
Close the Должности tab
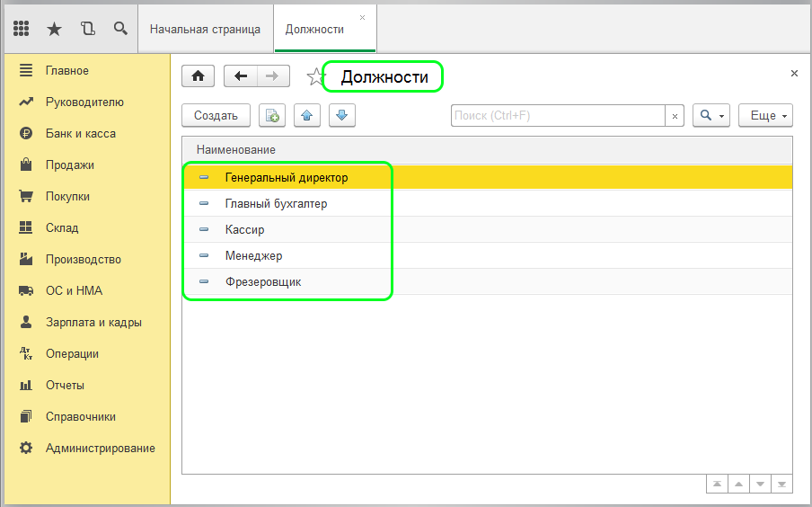[362, 17]
